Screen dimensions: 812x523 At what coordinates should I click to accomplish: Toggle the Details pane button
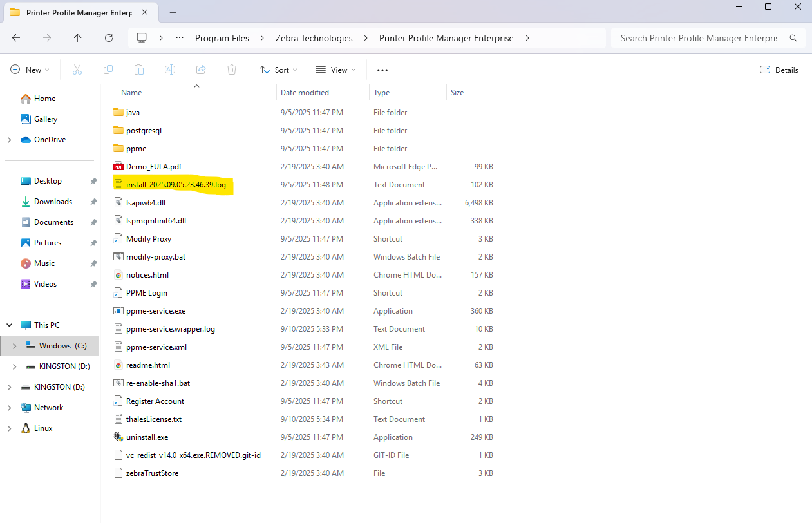click(779, 70)
